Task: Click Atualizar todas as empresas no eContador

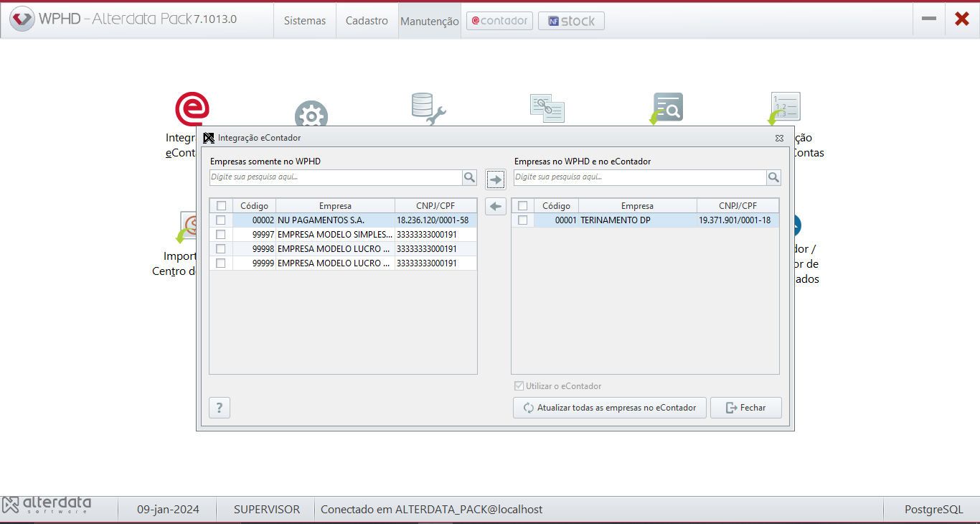Action: tap(610, 408)
